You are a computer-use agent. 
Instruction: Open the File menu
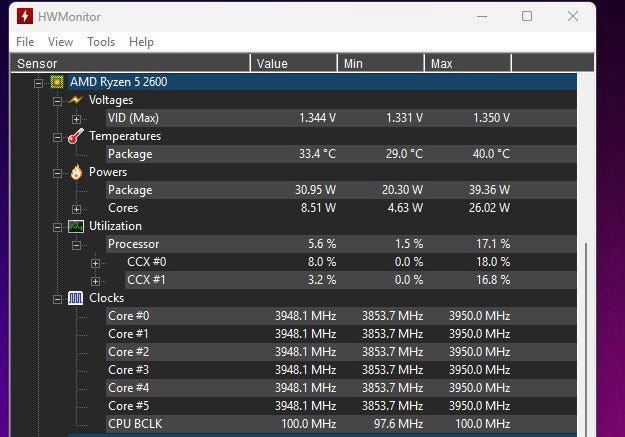(25, 42)
